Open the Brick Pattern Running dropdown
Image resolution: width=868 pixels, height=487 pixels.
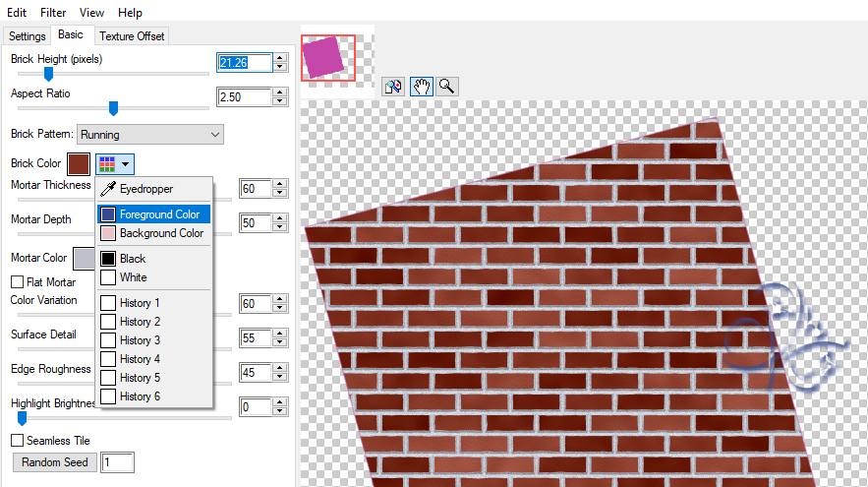[150, 135]
